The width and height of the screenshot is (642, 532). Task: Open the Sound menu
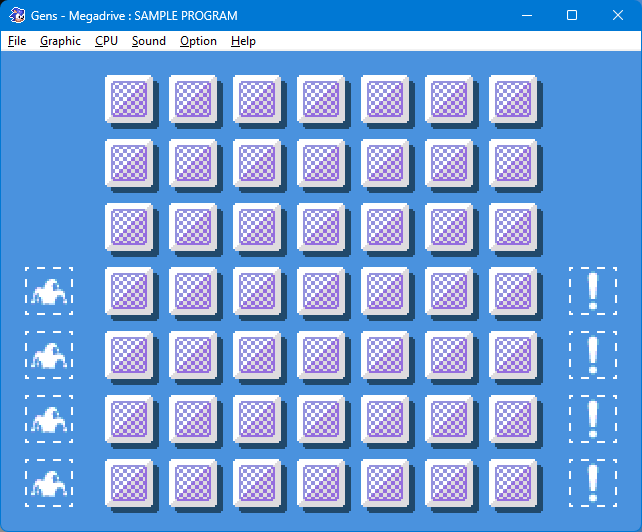click(x=149, y=41)
